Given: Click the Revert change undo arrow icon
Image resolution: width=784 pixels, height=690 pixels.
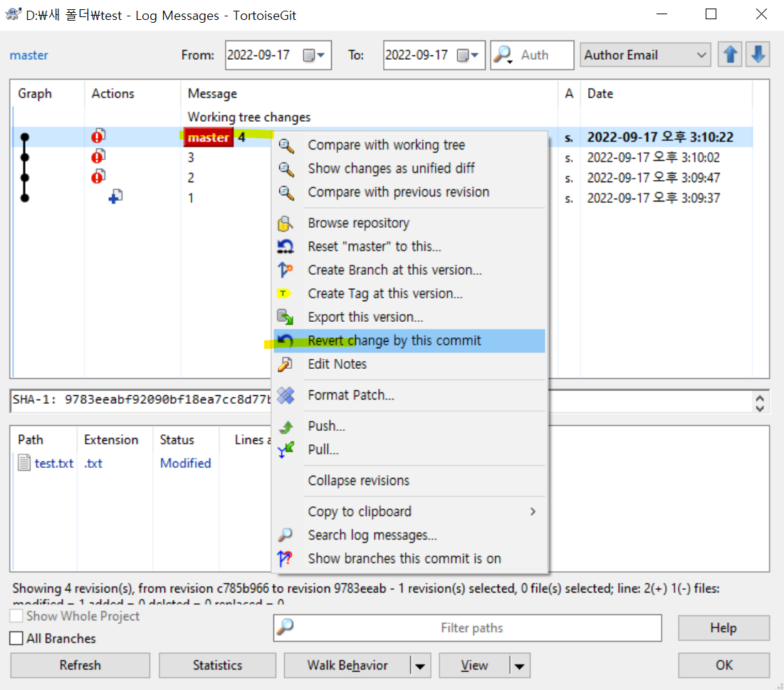Looking at the screenshot, I should point(285,340).
